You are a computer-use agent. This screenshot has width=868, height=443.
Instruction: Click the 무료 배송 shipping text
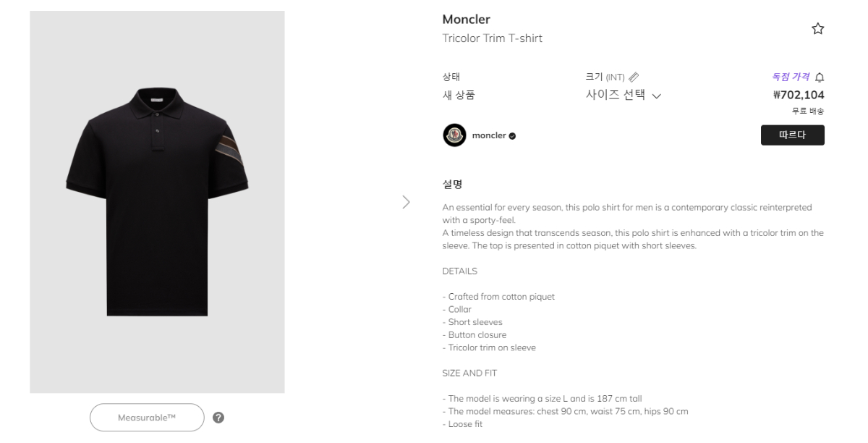[x=808, y=111]
